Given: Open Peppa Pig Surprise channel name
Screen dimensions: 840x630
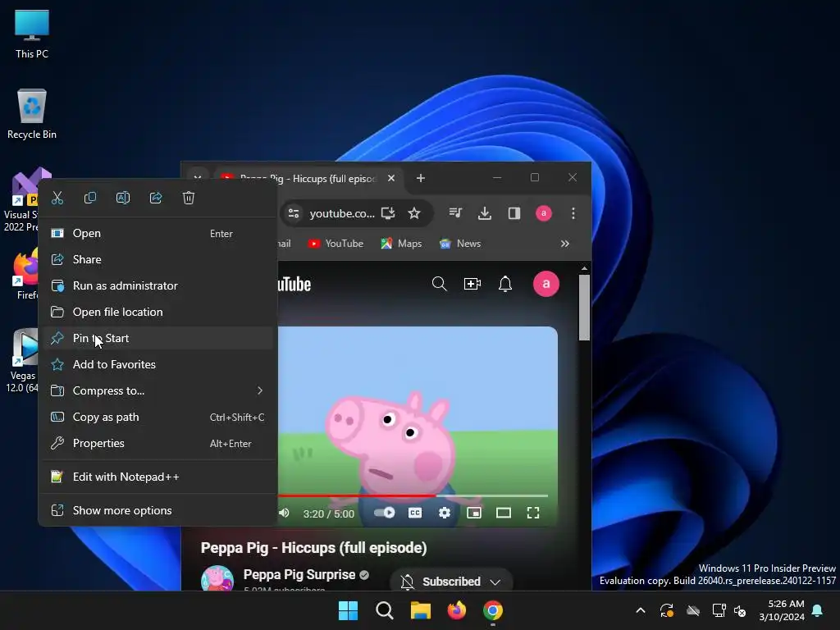Looking at the screenshot, I should pos(299,575).
